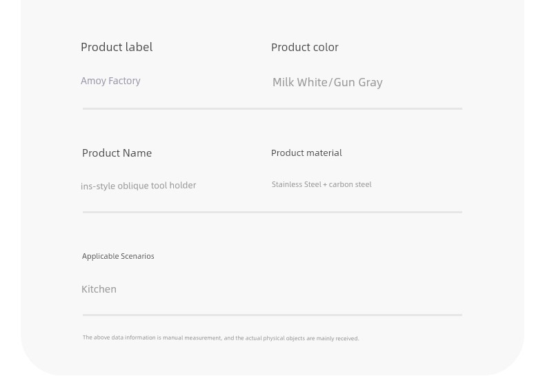
Task: Click divider line below Product Name row
Action: [x=272, y=212]
